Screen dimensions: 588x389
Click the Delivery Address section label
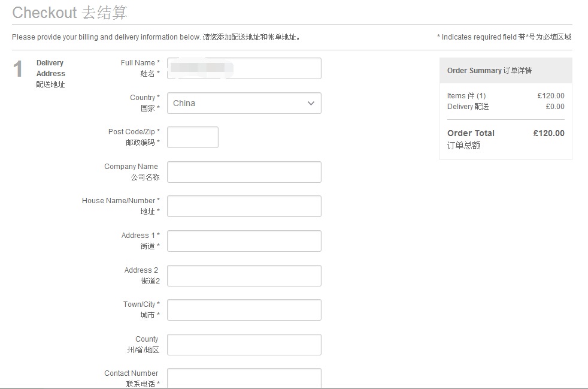point(51,74)
